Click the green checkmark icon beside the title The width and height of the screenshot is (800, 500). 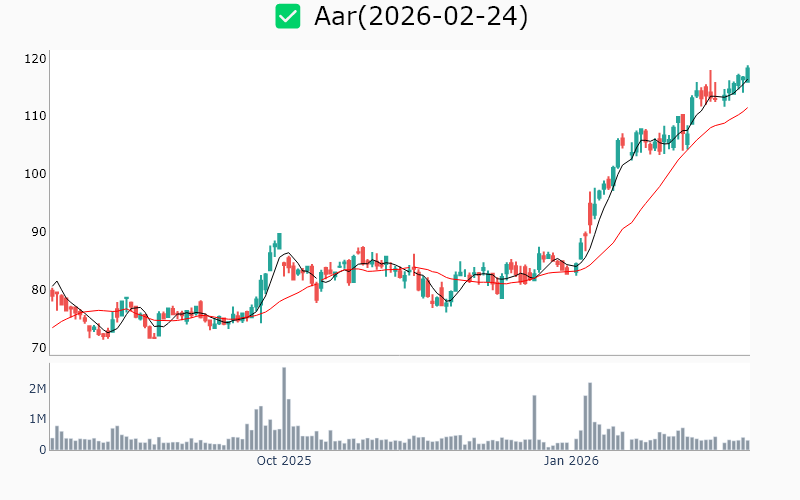288,17
